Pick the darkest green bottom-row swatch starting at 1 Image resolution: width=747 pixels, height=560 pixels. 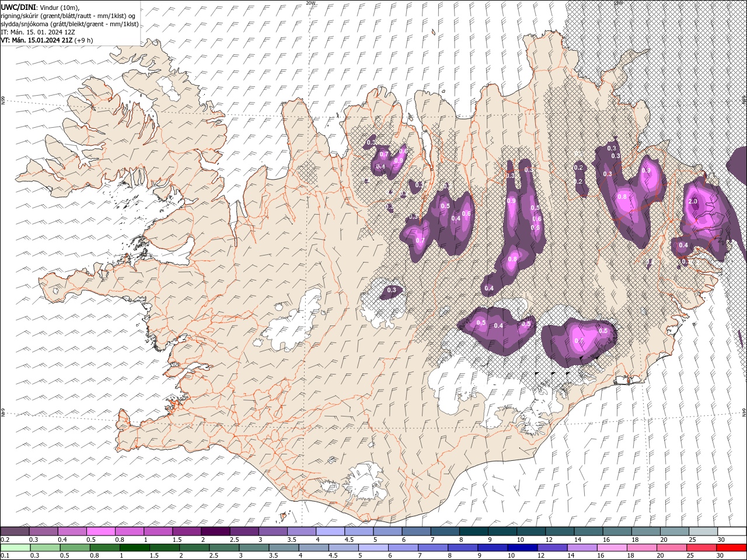pos(135,548)
